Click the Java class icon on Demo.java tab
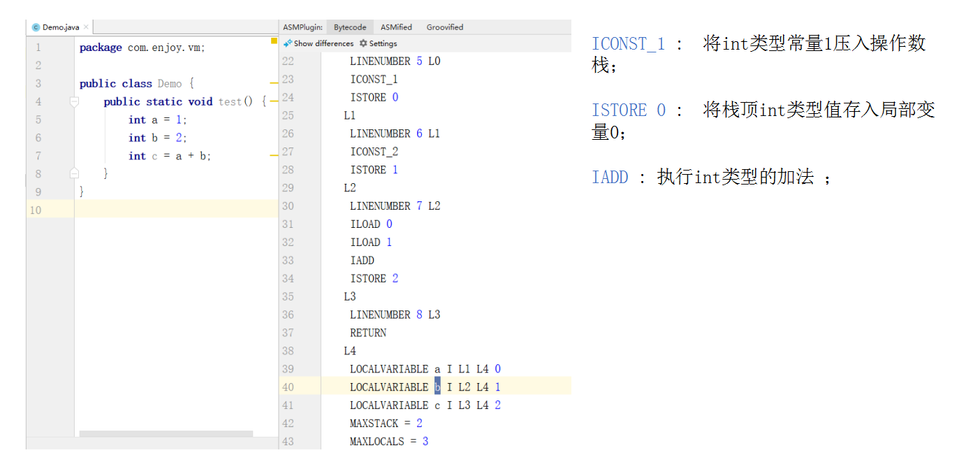Viewport: 980px width, 469px height. [x=36, y=27]
